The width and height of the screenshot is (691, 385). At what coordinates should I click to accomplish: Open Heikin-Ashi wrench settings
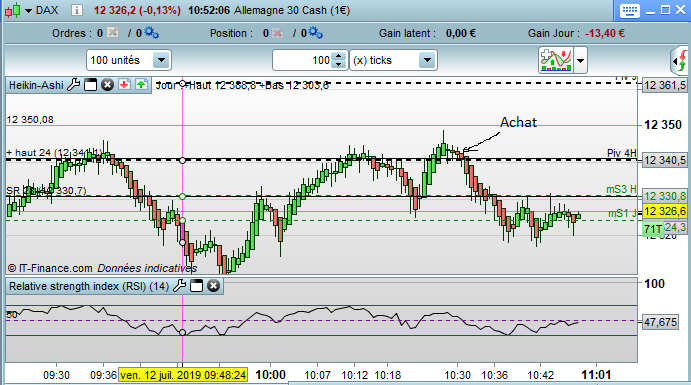click(73, 85)
